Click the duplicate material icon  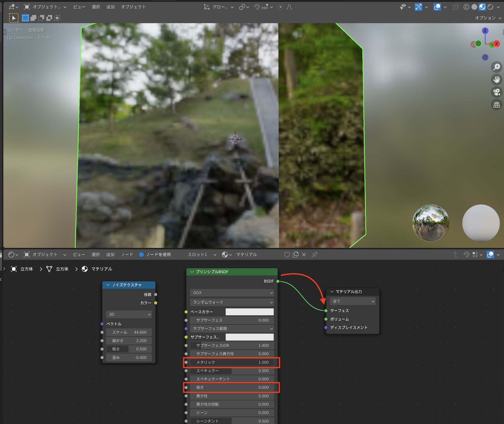[295, 255]
